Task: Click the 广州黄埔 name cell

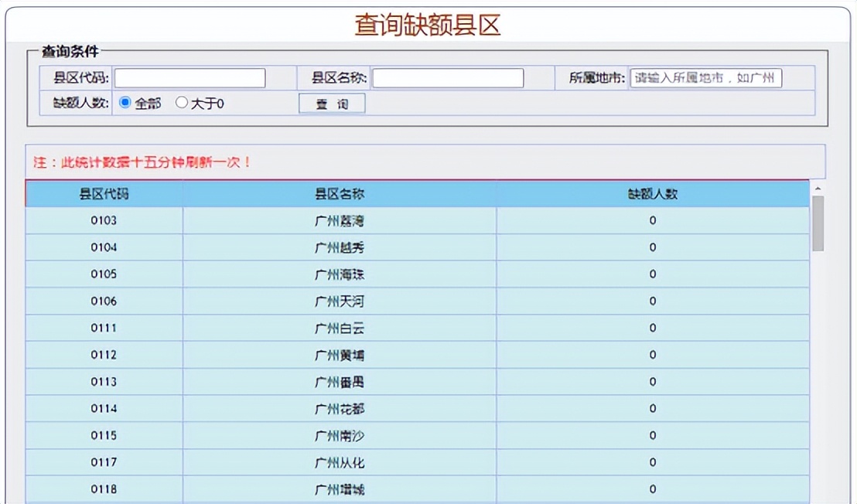Action: (x=340, y=355)
